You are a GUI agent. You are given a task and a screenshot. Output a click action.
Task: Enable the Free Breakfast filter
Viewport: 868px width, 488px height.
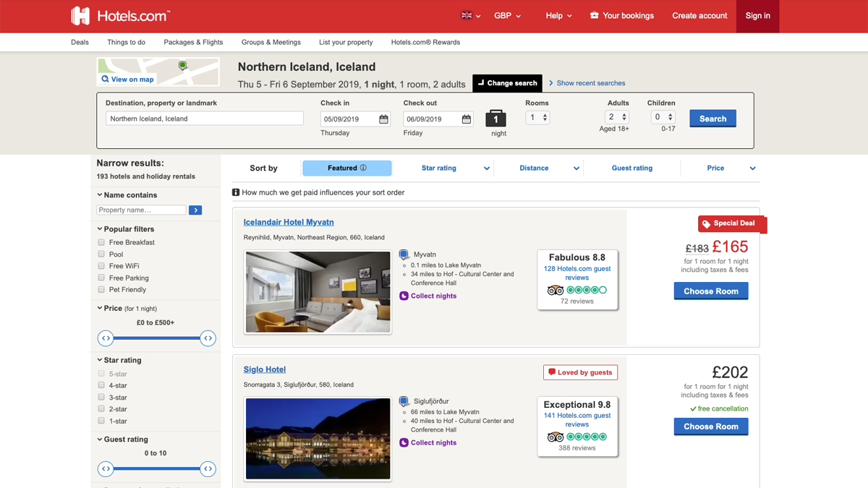[101, 242]
